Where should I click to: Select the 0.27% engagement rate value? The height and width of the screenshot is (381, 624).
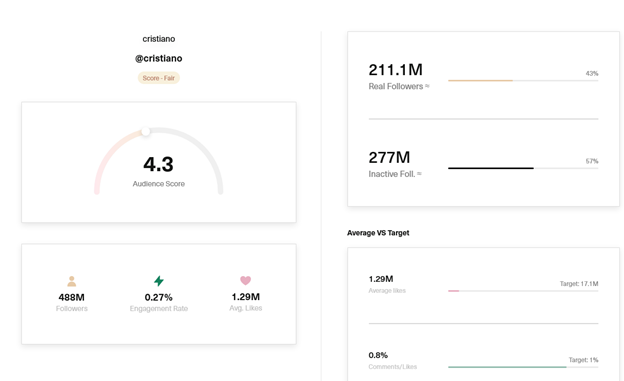click(x=158, y=297)
